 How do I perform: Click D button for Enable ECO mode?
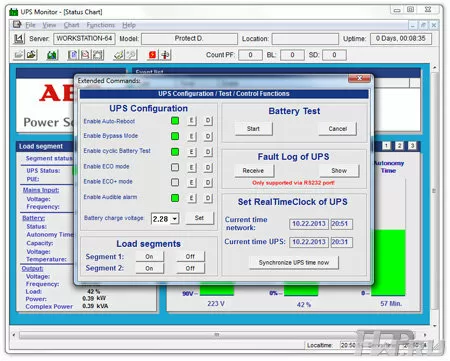(208, 167)
